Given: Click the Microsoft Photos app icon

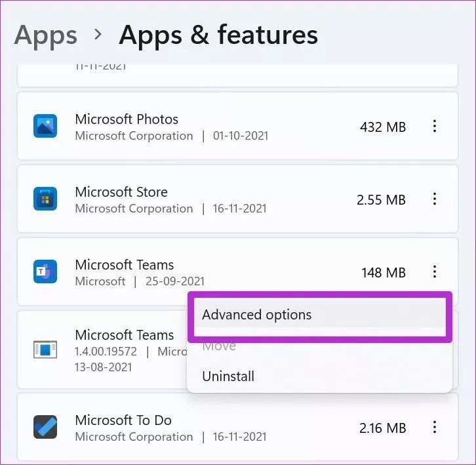Looking at the screenshot, I should [45, 126].
